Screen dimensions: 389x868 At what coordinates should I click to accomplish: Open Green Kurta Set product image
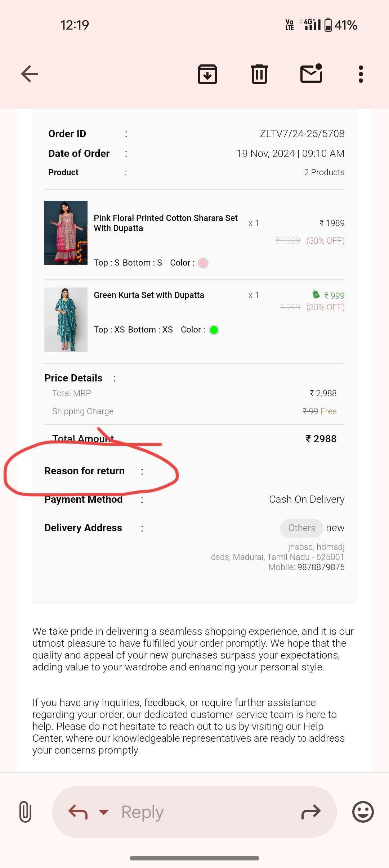(66, 320)
